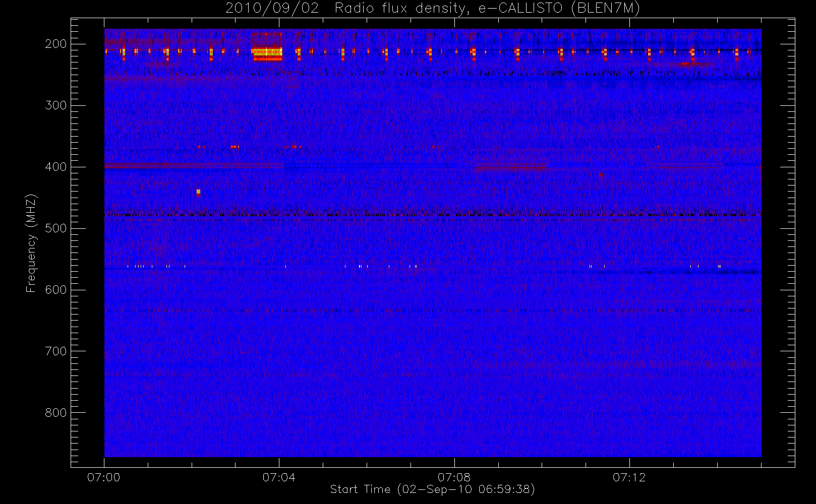Click the 07:00 time tick label
816x504 pixels.
(104, 477)
